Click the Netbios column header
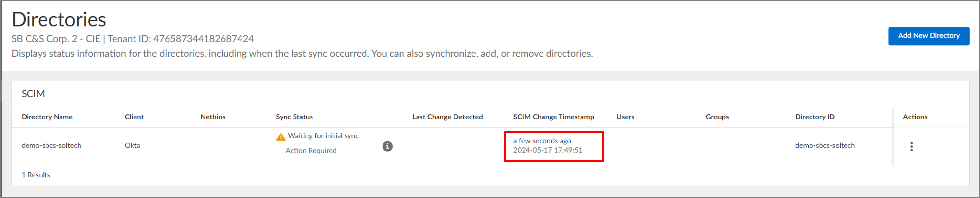 click(x=213, y=117)
